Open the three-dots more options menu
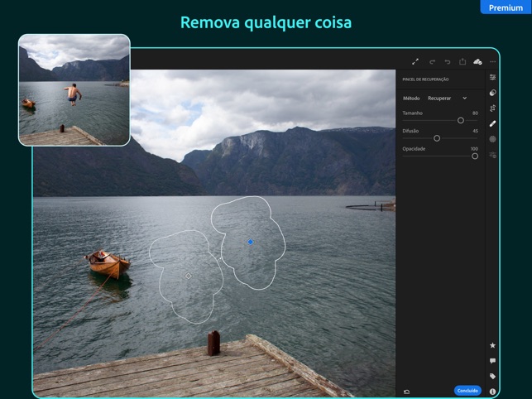This screenshot has height=399, width=532. (x=493, y=61)
